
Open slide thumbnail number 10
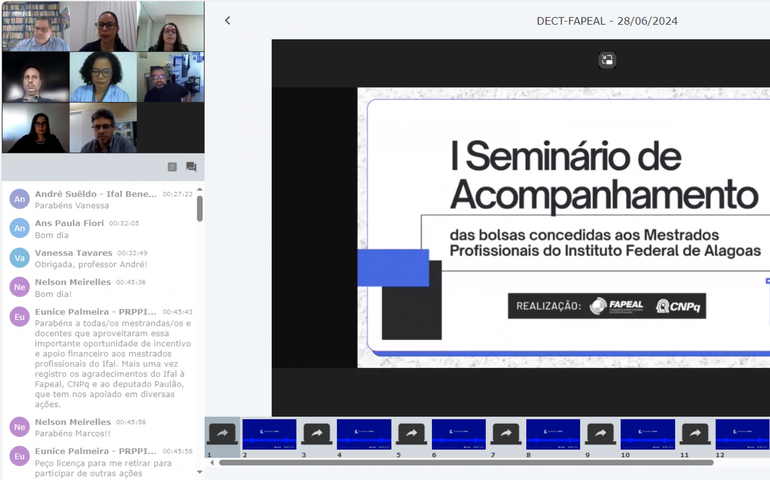coord(647,434)
